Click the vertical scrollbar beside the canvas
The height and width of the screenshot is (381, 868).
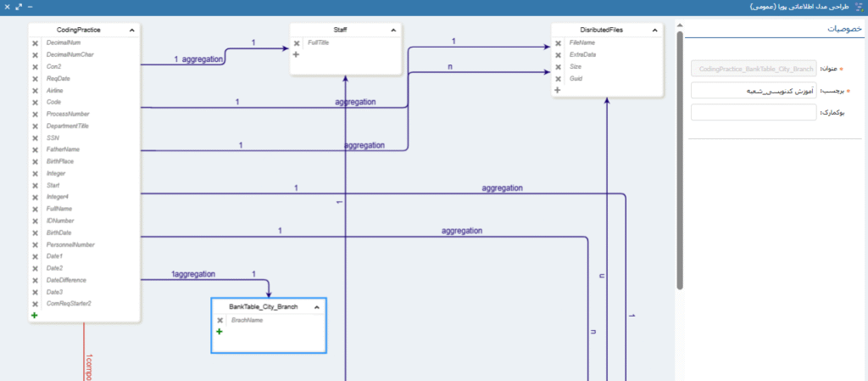[680, 161]
